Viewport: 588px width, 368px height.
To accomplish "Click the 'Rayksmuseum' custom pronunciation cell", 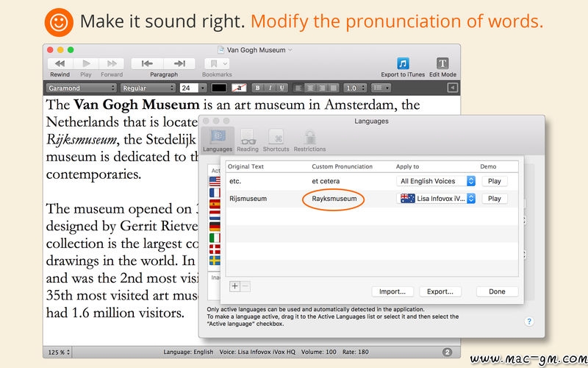I will click(334, 199).
